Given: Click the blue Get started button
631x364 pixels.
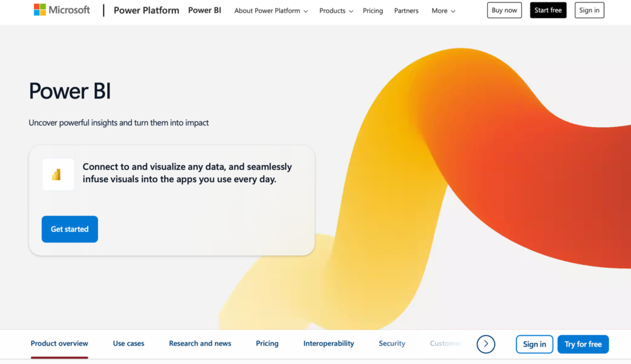Looking at the screenshot, I should point(70,229).
